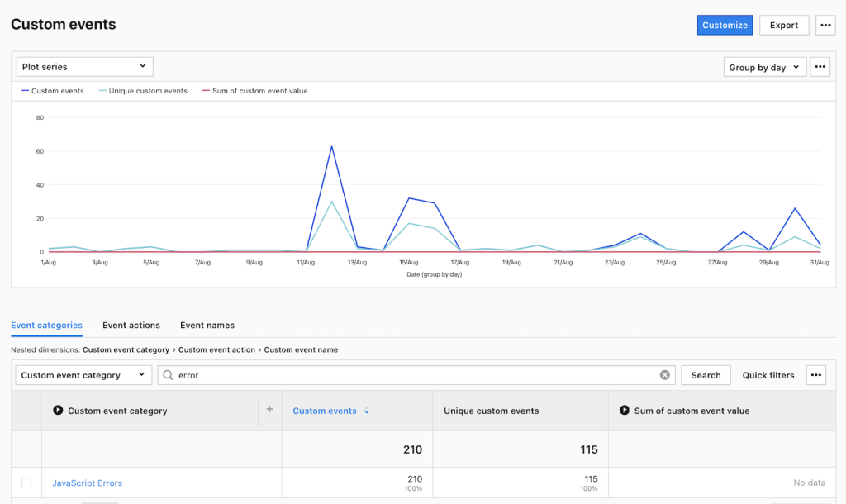Click into the search field containing 'error'
Viewport: 846px width, 504px height.
[x=413, y=375]
